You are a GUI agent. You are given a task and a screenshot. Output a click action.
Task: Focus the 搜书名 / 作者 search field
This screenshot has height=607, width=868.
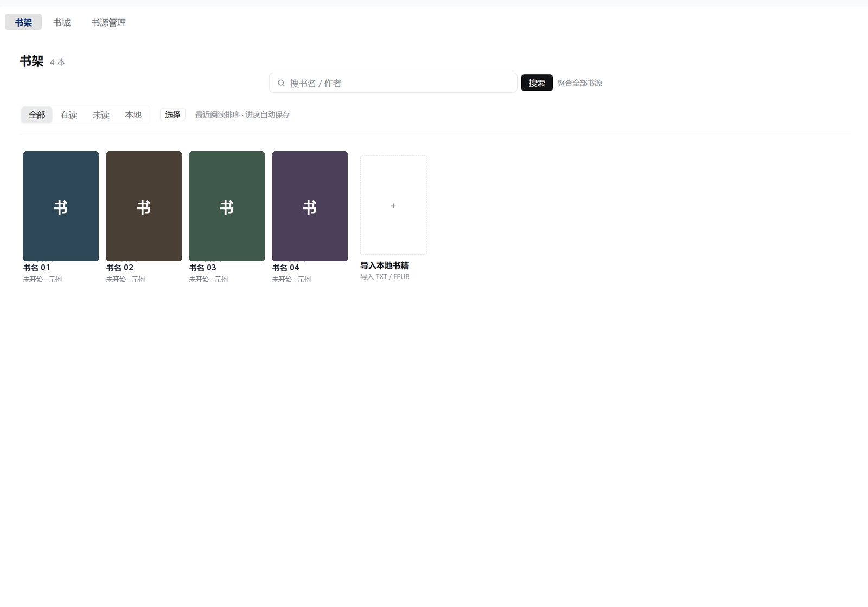[x=393, y=83]
